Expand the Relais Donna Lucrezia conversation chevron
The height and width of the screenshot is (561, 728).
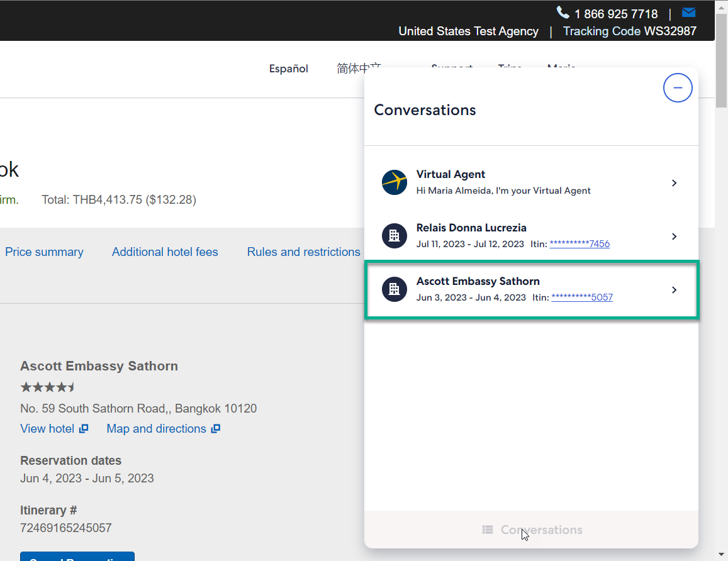coord(674,236)
